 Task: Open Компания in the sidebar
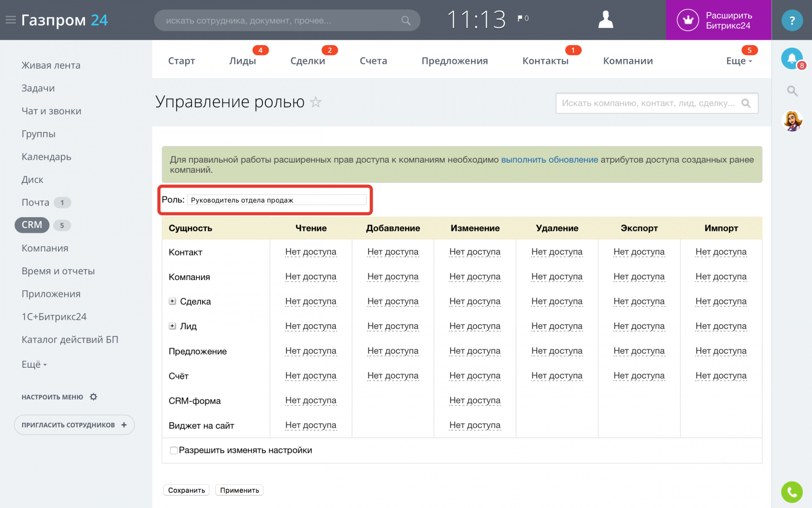45,248
